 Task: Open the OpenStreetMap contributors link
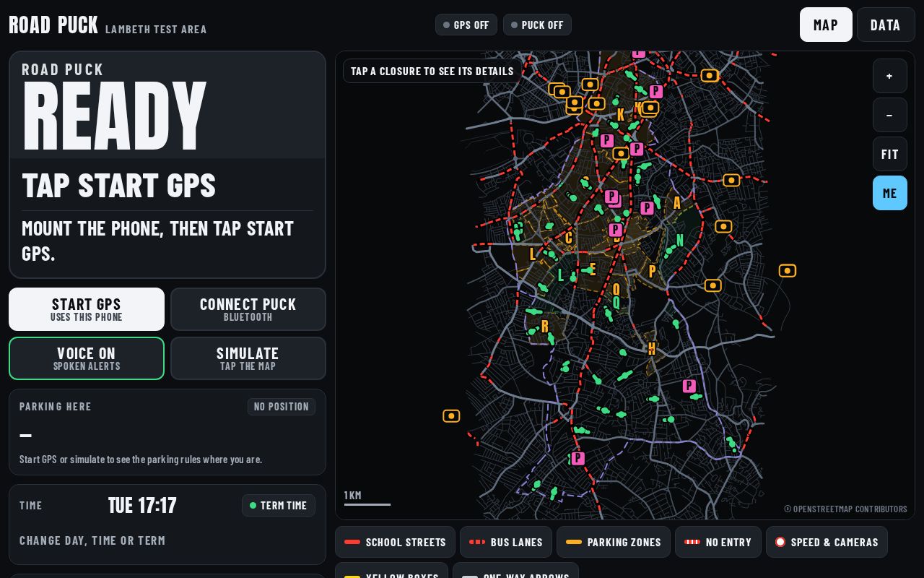pos(846,509)
